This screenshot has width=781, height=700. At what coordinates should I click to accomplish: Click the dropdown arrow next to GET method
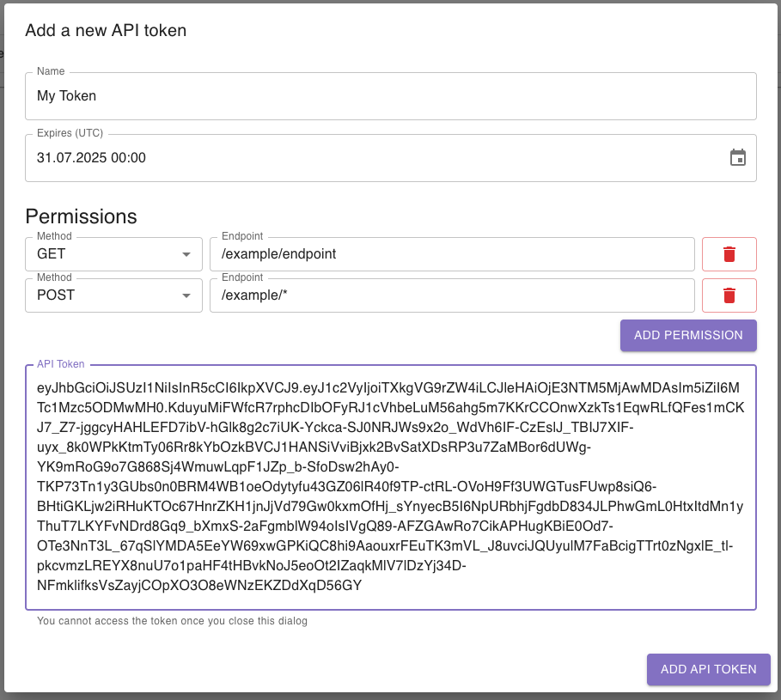186,253
